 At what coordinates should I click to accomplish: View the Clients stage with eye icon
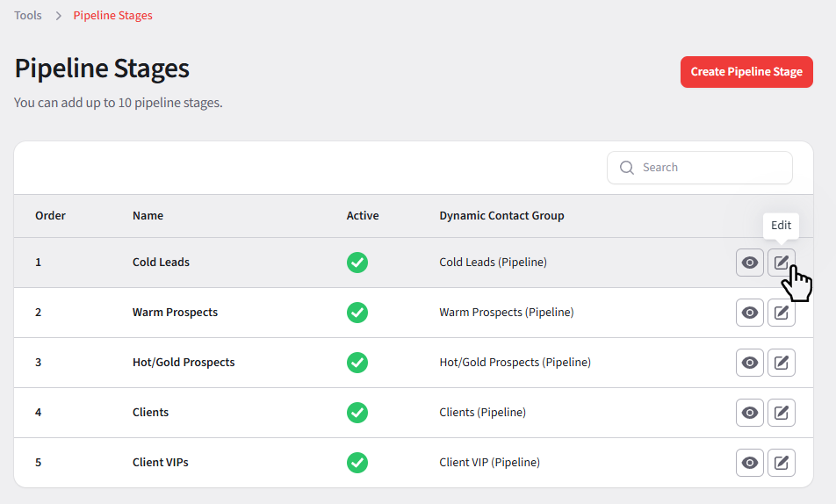click(749, 413)
